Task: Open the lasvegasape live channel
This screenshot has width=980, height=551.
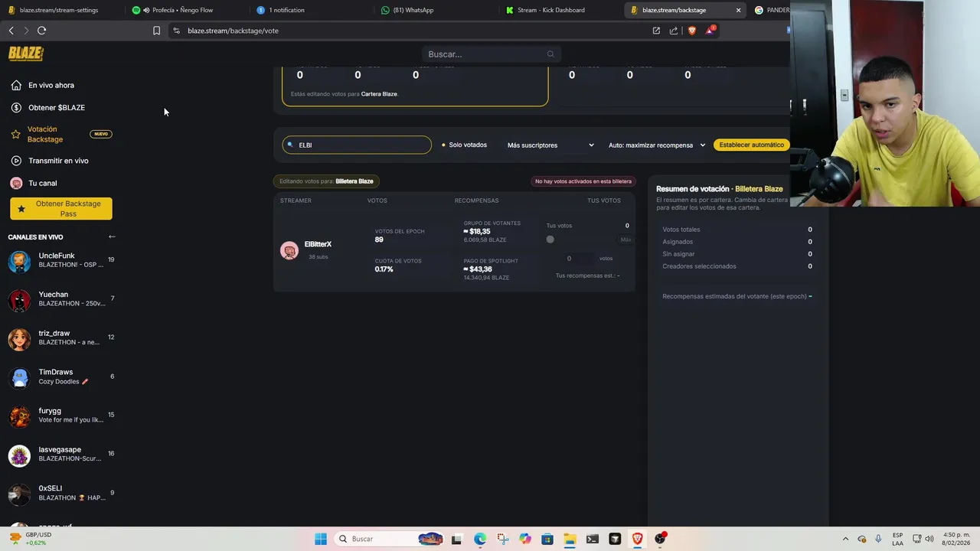Action: pyautogui.click(x=61, y=454)
